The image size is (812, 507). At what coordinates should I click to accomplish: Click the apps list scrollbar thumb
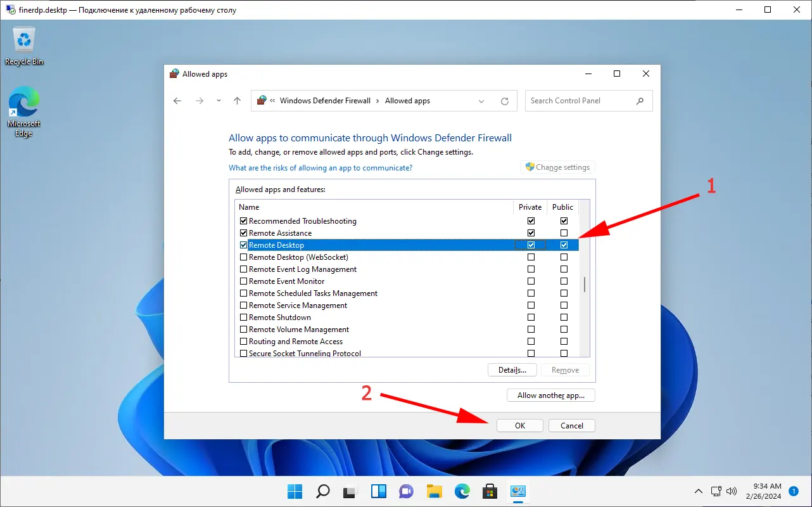[584, 285]
